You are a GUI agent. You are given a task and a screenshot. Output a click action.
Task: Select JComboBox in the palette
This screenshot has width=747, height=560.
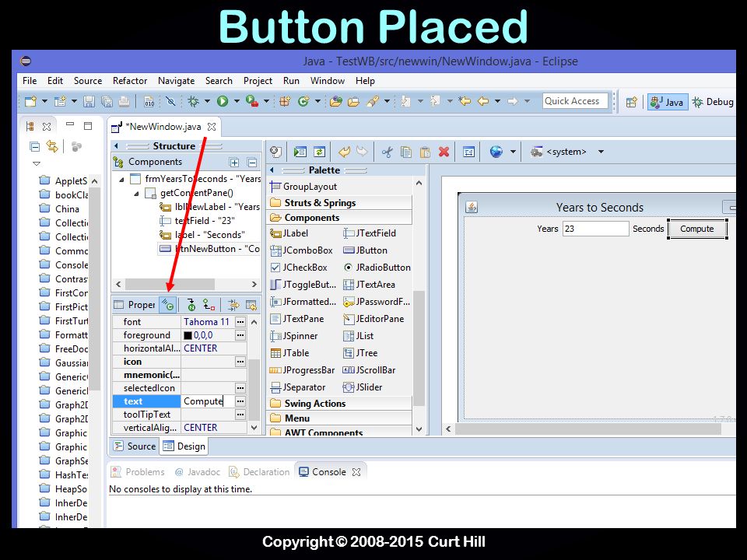click(x=302, y=250)
